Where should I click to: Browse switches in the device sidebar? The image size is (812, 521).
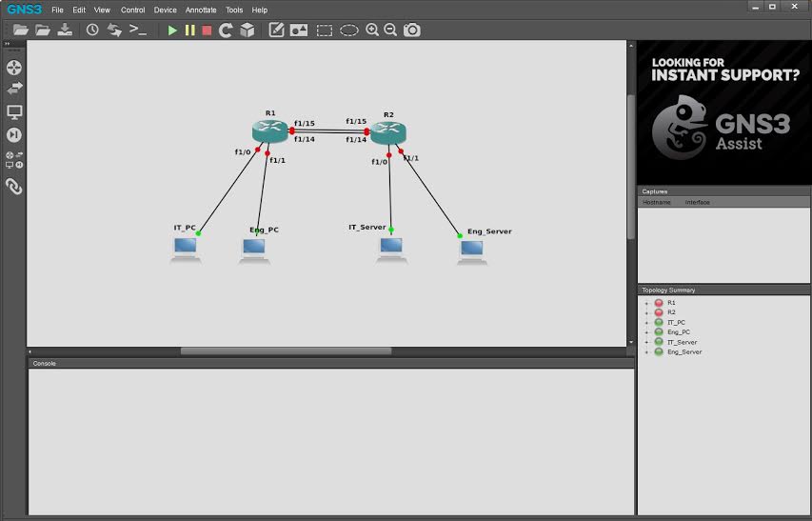pyautogui.click(x=14, y=88)
